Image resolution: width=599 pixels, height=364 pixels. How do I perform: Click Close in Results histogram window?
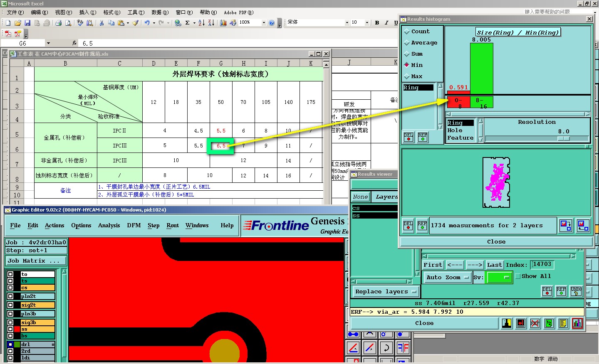496,242
